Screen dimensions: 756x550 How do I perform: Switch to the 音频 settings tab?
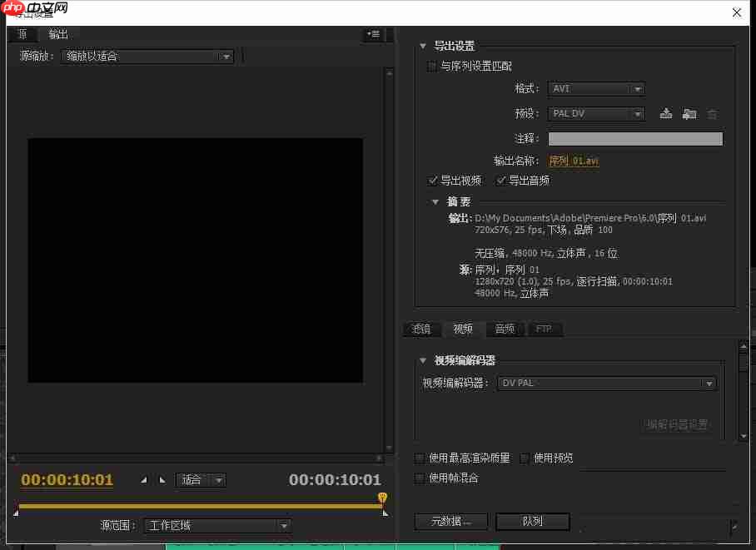(x=505, y=330)
